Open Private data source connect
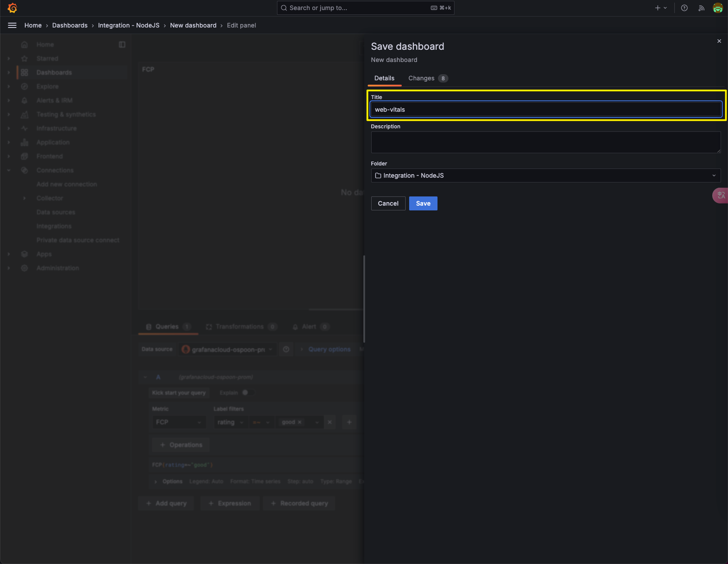 click(x=78, y=240)
